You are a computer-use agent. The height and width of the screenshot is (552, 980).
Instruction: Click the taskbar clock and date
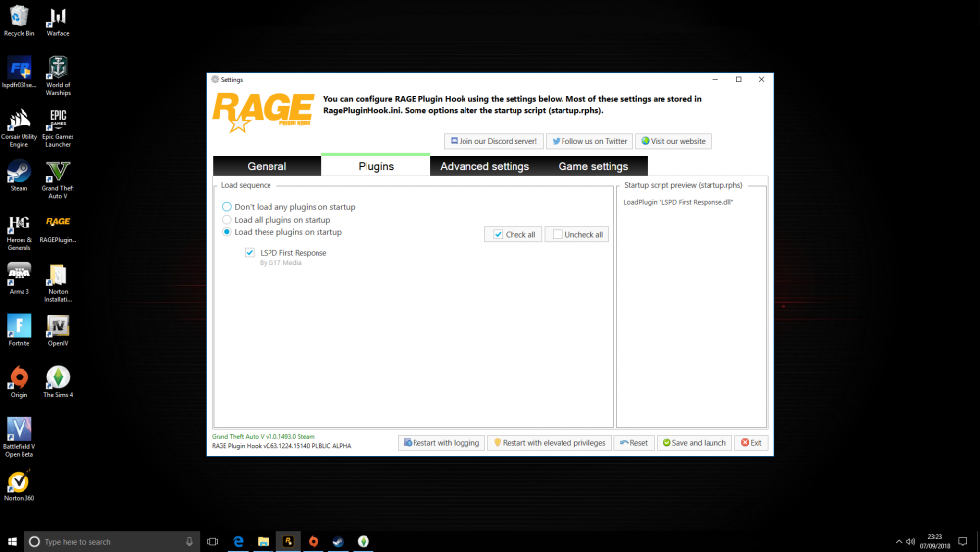click(x=934, y=541)
